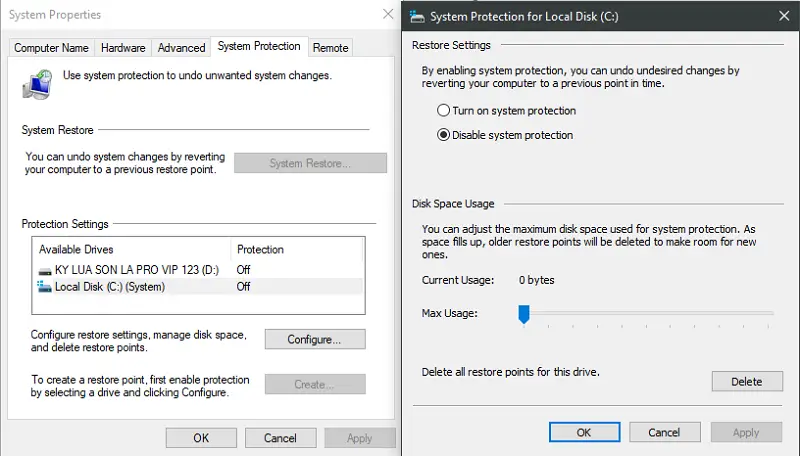Screen dimensions: 800x456
Task: Click Apply in System Protection dialog
Action: tap(746, 432)
